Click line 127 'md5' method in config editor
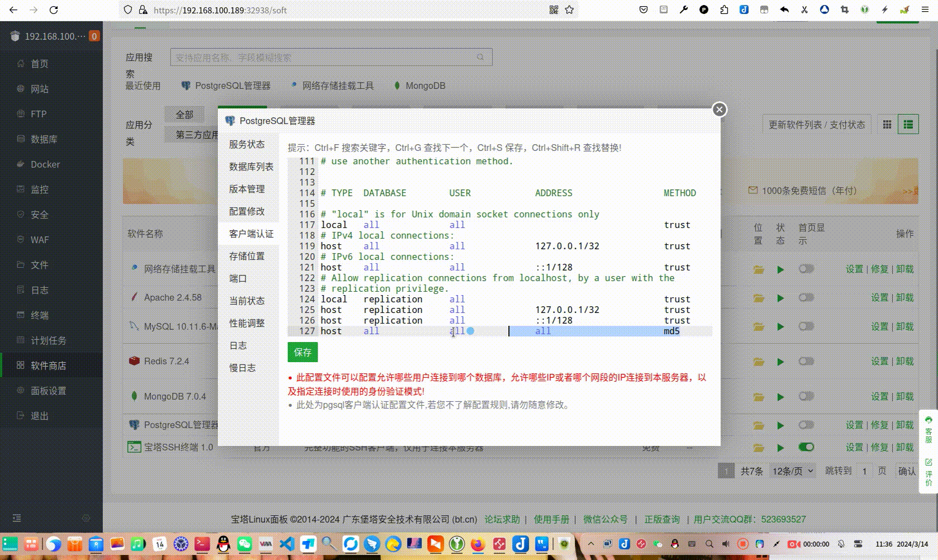This screenshot has height=560, width=938. coord(671,331)
